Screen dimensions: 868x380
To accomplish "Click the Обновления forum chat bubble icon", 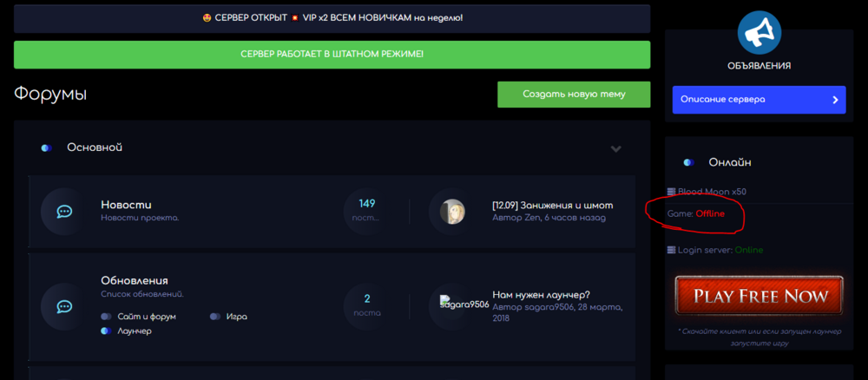I will click(63, 306).
